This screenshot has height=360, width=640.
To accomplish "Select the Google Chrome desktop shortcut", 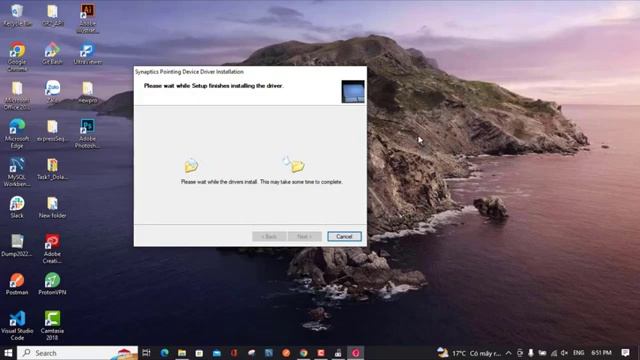I will (x=17, y=57).
